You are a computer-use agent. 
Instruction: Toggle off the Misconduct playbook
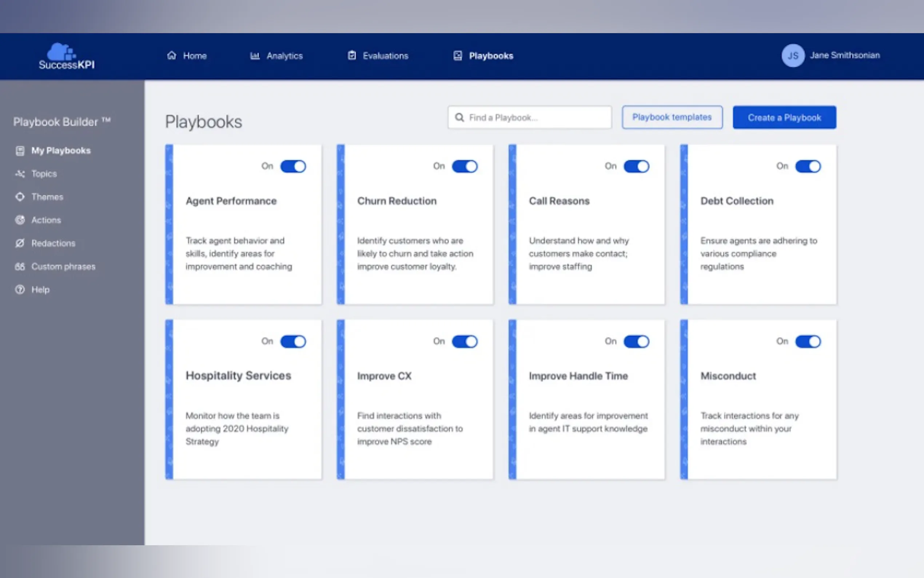pos(808,341)
